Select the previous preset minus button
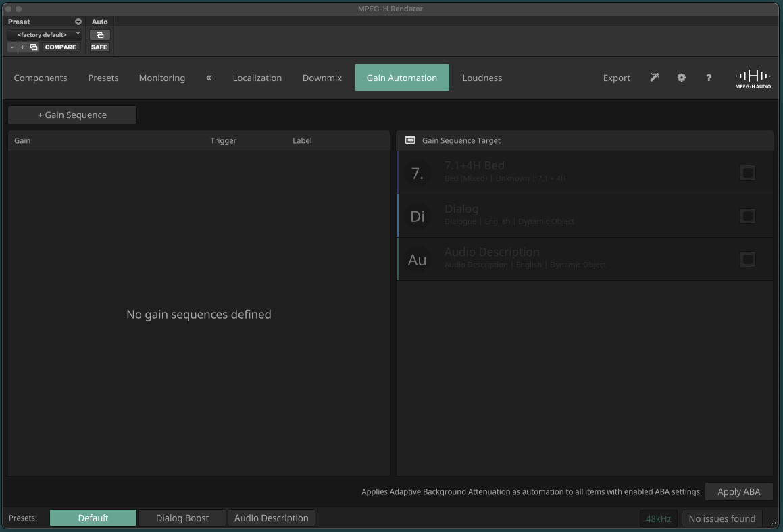This screenshot has width=783, height=532. click(12, 47)
